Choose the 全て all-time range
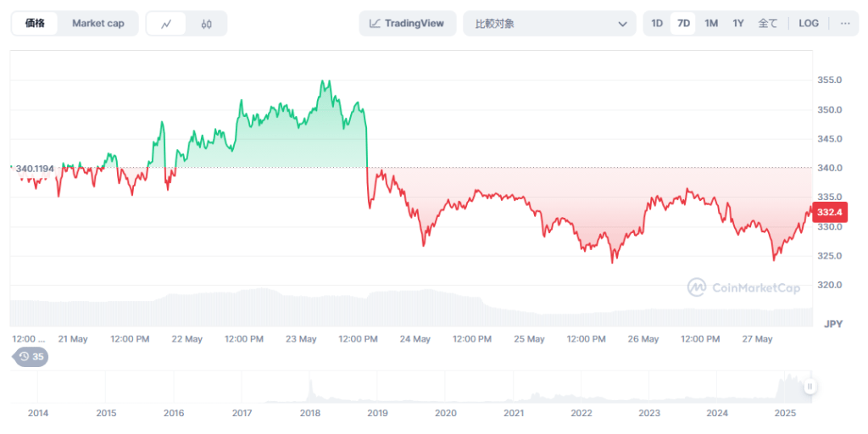868x434 pixels. (767, 24)
